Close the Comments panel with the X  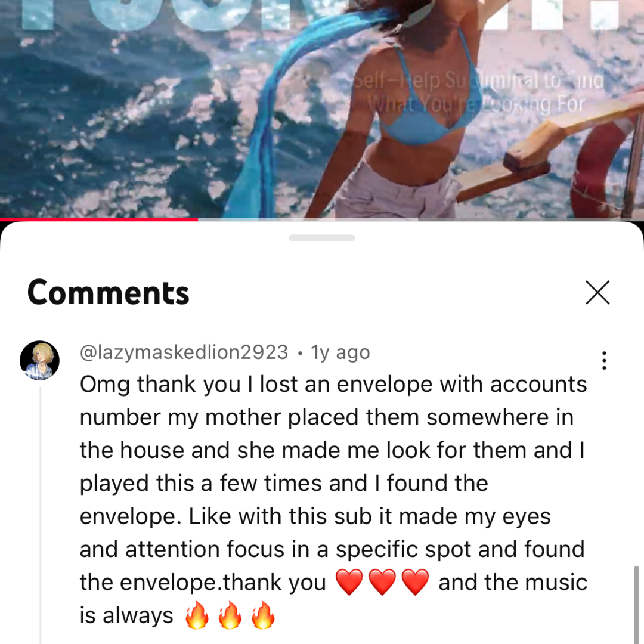click(x=597, y=292)
